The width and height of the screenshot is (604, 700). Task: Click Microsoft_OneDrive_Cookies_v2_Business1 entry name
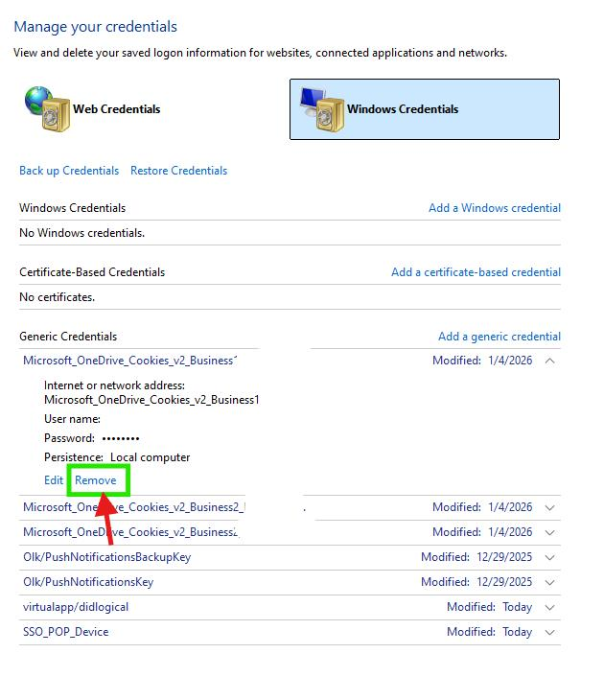point(129,361)
